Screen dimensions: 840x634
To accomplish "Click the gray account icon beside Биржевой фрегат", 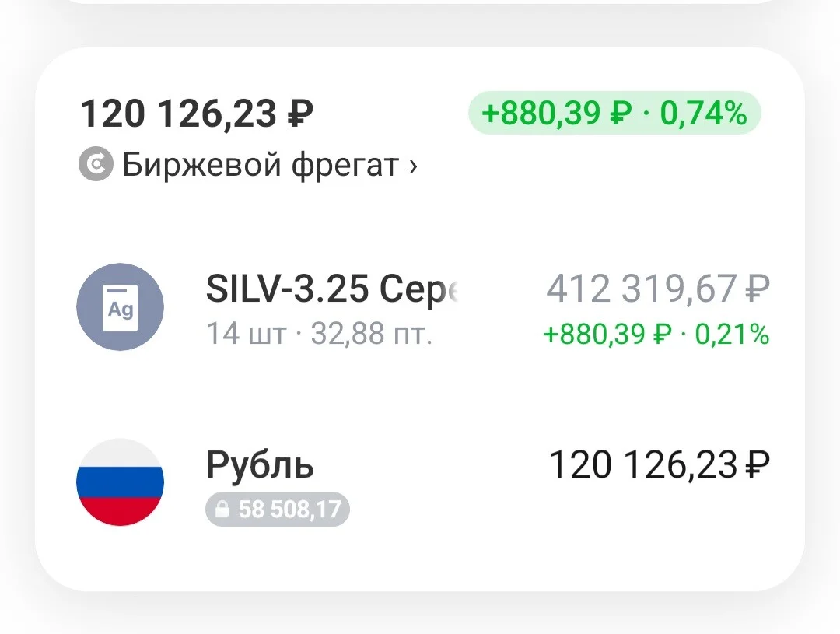I will pyautogui.click(x=96, y=164).
